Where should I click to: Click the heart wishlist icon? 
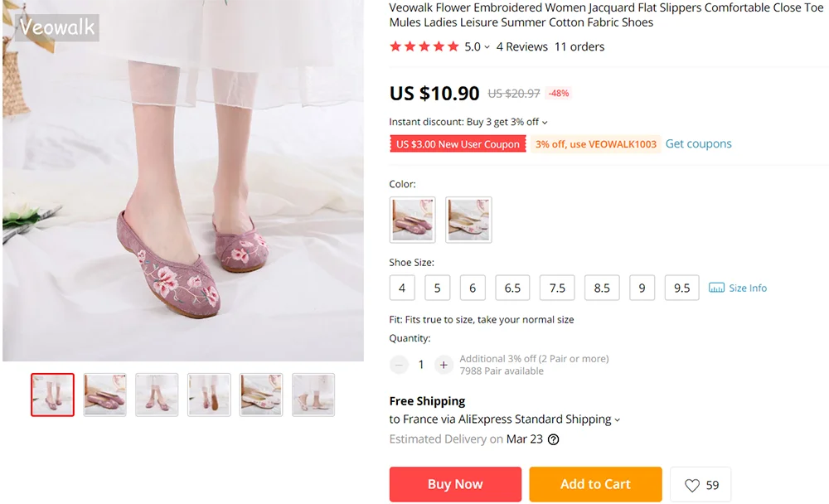pyautogui.click(x=692, y=485)
